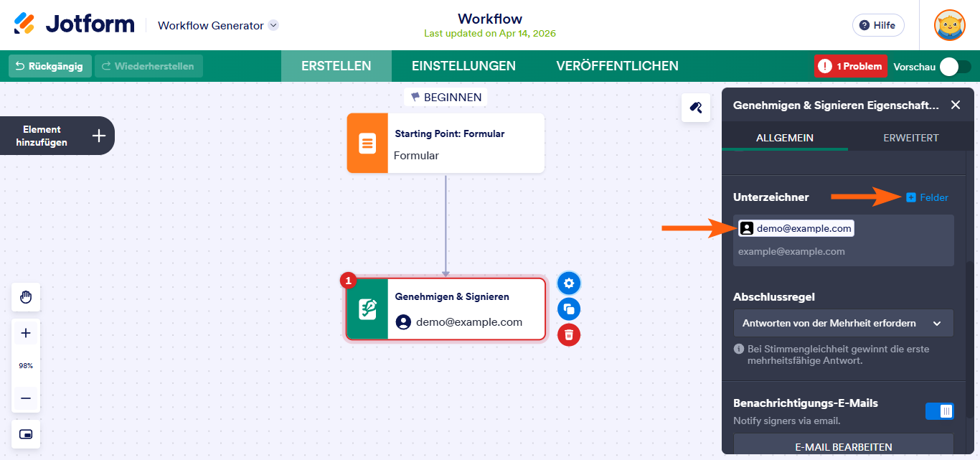This screenshot has height=460, width=980.
Task: Switch to the EINSTELLUNGEN tab
Action: pyautogui.click(x=463, y=65)
